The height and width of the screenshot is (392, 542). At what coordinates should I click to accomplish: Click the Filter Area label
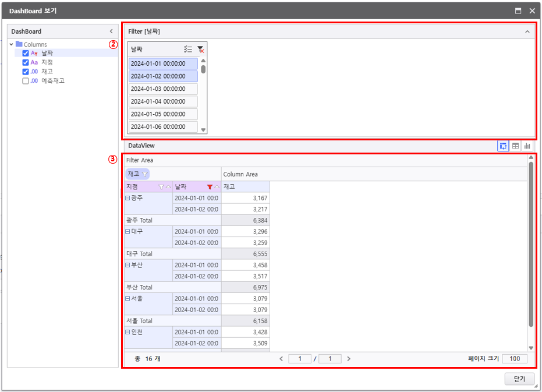140,160
